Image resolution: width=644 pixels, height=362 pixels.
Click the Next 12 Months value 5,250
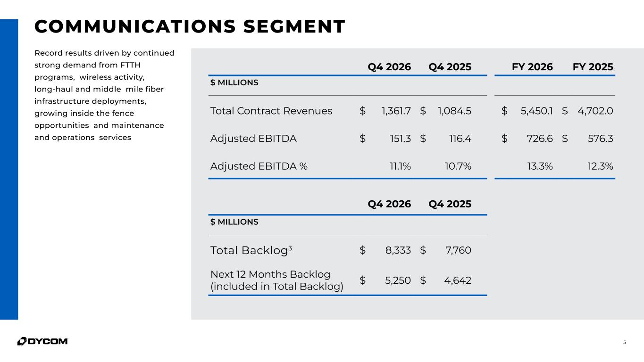398,280
